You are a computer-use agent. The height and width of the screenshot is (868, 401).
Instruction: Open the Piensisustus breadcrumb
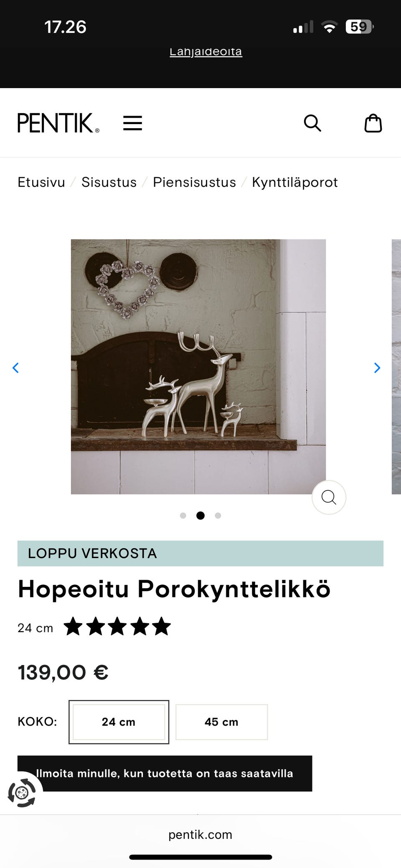194,182
